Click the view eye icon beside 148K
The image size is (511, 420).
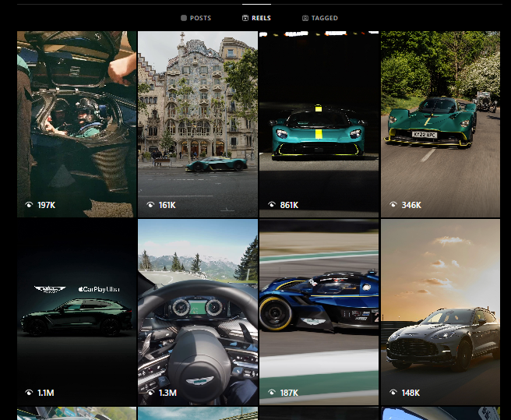tap(393, 393)
